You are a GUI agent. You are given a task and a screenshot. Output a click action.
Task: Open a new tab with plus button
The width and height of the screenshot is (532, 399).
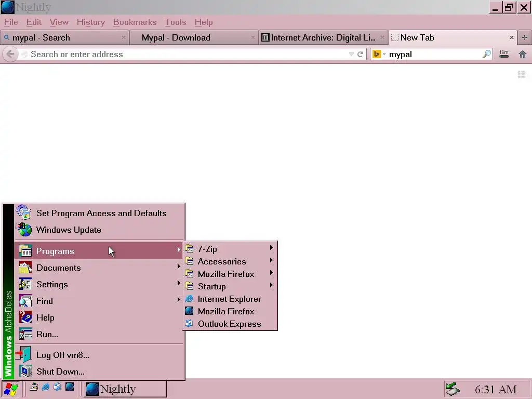[525, 37]
